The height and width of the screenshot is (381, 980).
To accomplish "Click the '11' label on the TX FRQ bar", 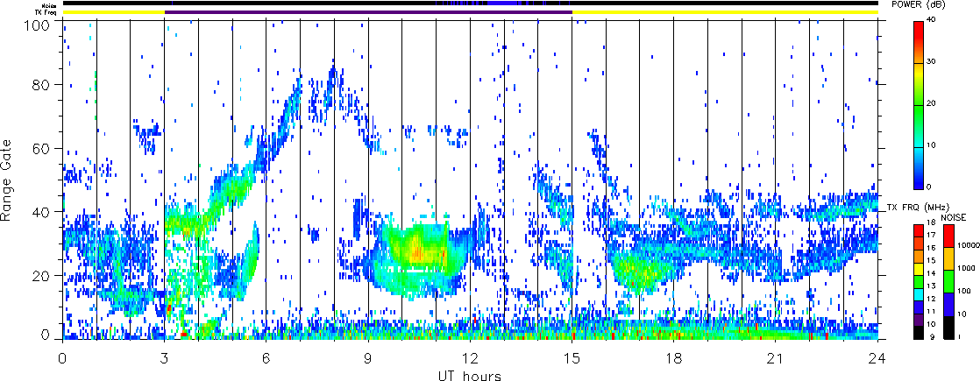I will tap(931, 312).
